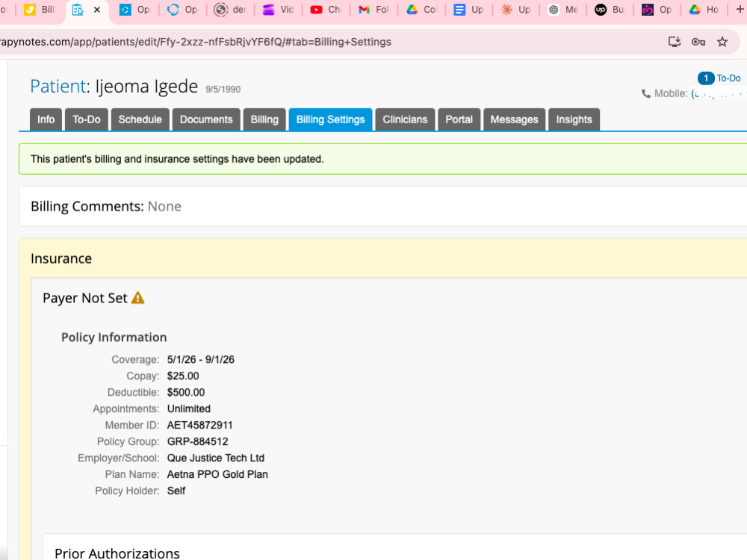Image resolution: width=747 pixels, height=560 pixels.
Task: Open the der browser tab
Action: click(x=230, y=10)
